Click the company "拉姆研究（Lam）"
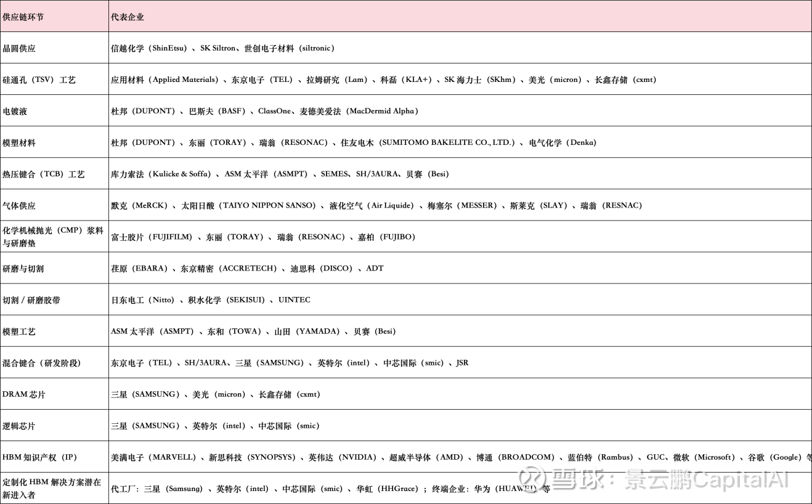This screenshot has width=812, height=504. (x=338, y=79)
